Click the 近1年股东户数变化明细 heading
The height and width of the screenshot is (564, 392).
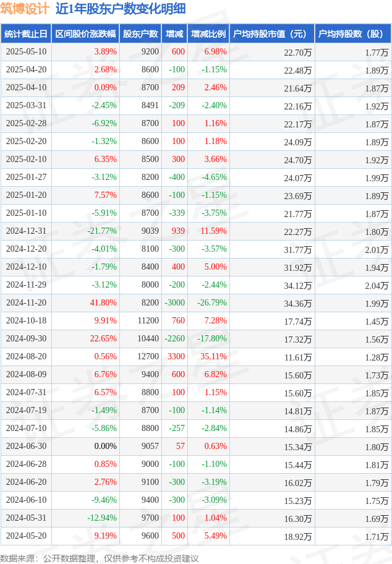[121, 9]
